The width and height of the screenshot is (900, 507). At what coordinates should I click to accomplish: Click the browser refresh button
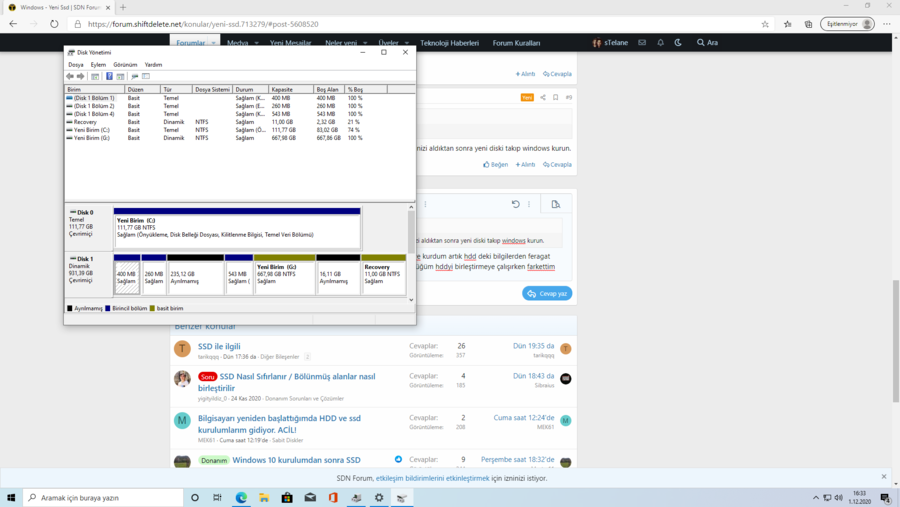(x=54, y=24)
